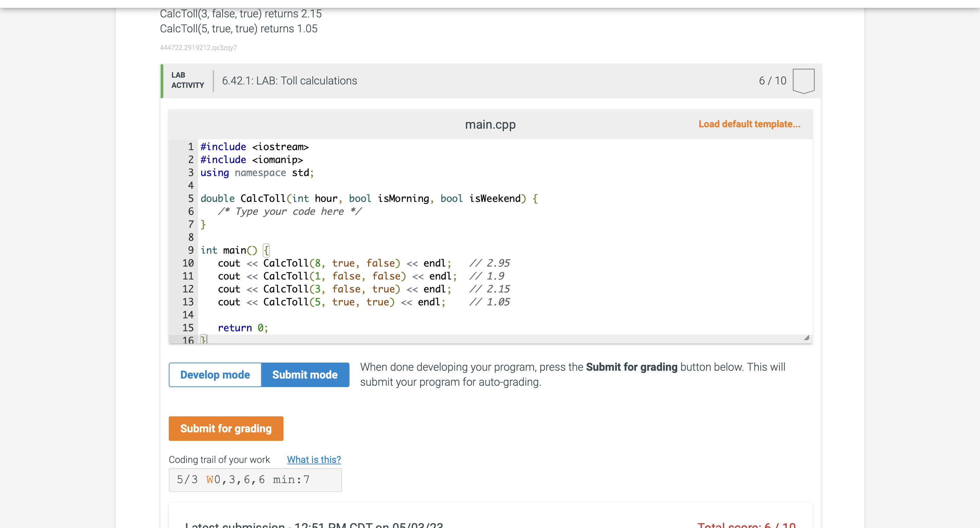Place cursor on the Type your code here comment
The width and height of the screenshot is (980, 528).
point(289,211)
